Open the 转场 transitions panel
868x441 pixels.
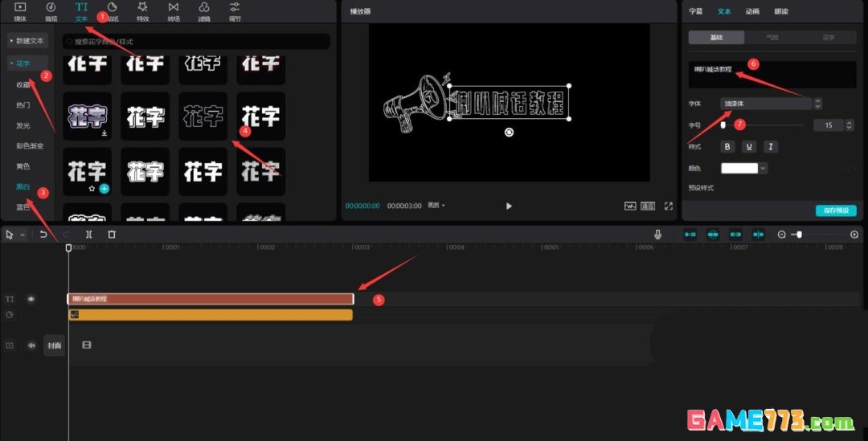pos(174,11)
